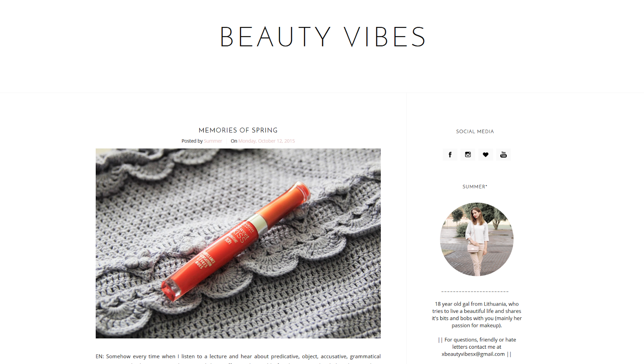This screenshot has height=364, width=644.
Task: Open the Instagram social media icon
Action: click(x=468, y=155)
